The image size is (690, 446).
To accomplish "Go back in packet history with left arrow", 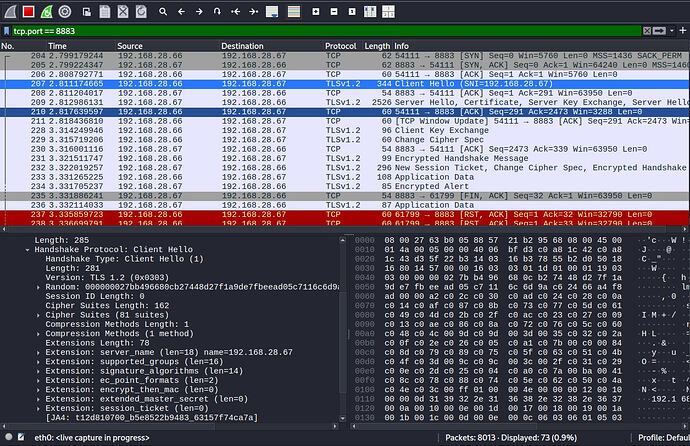I will pyautogui.click(x=181, y=12).
